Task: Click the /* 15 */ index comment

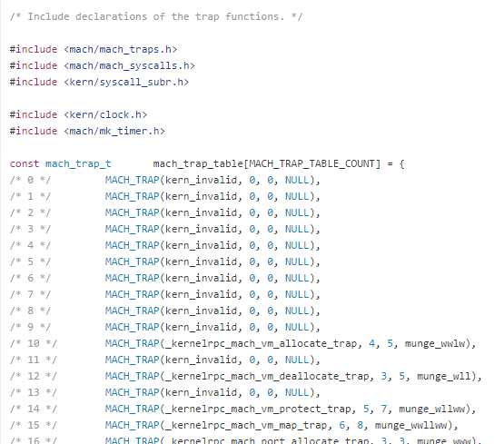Action: (x=34, y=425)
